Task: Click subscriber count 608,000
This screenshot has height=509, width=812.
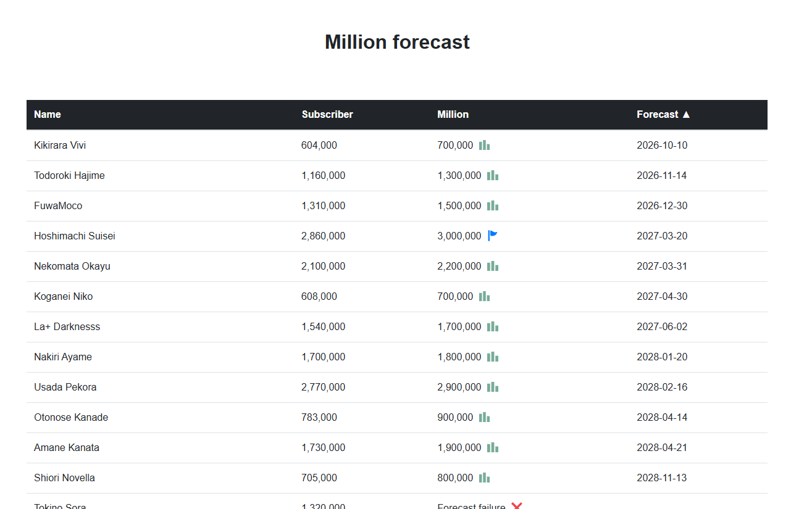Action: [x=319, y=297]
